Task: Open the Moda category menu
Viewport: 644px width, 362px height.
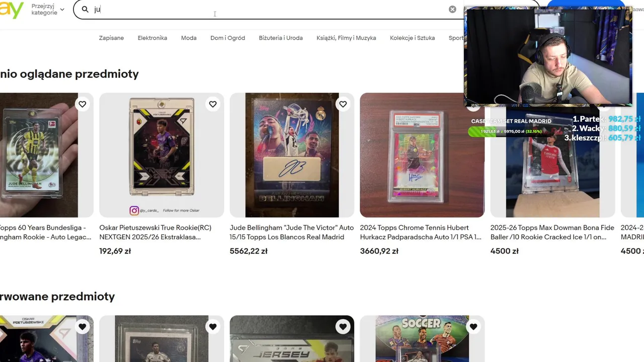Action: (x=189, y=38)
